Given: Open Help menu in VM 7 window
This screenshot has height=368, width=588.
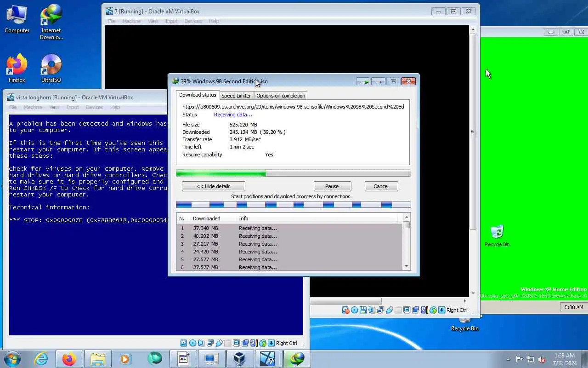Looking at the screenshot, I should click(x=214, y=21).
